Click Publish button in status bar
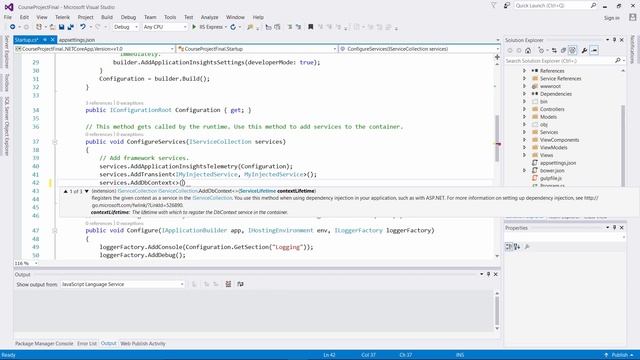Viewport: 640px width, 360px height. 619,355
